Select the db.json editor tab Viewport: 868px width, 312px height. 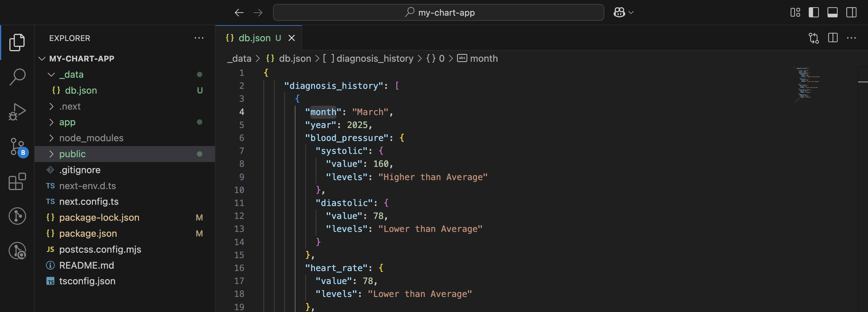tap(259, 38)
